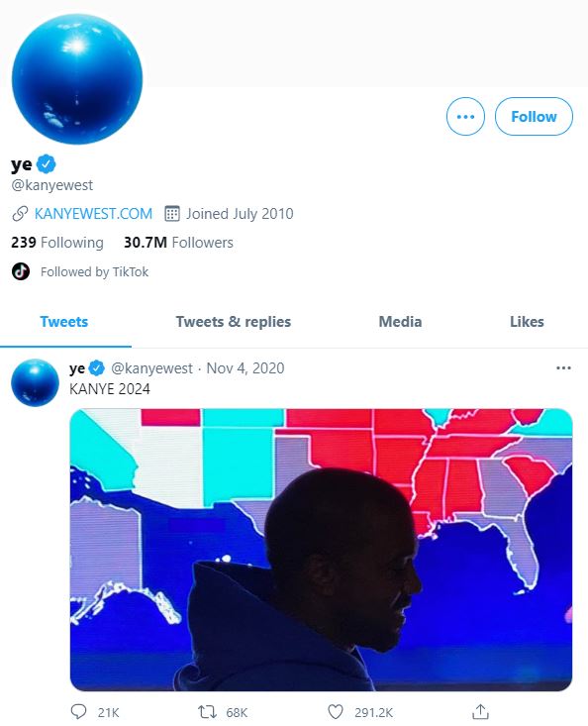Open the large blue sphere profile picture
The image size is (588, 726).
(x=77, y=78)
